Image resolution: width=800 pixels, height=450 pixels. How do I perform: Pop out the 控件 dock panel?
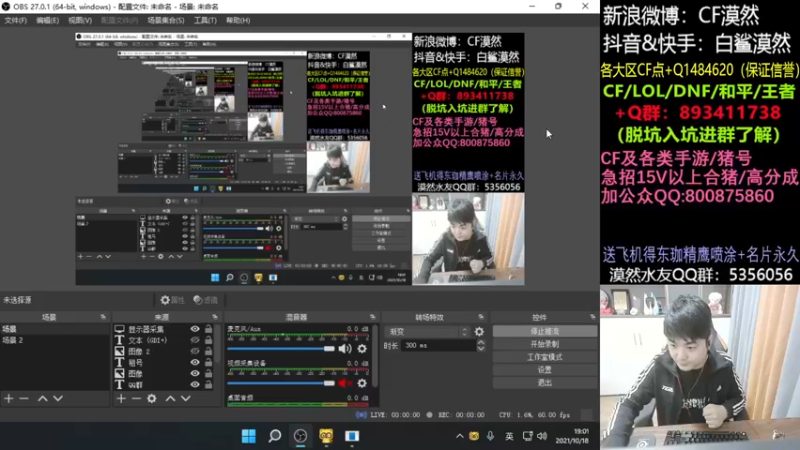click(592, 317)
